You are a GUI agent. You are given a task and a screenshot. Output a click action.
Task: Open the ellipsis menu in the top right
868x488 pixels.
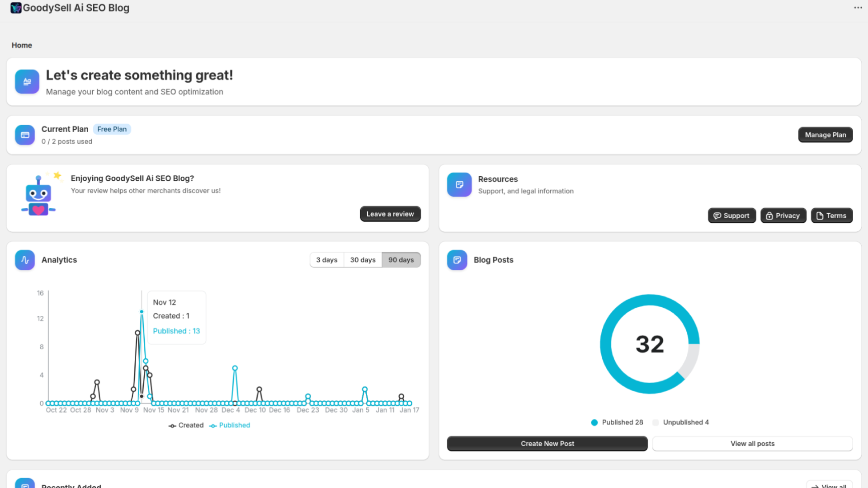tap(858, 8)
